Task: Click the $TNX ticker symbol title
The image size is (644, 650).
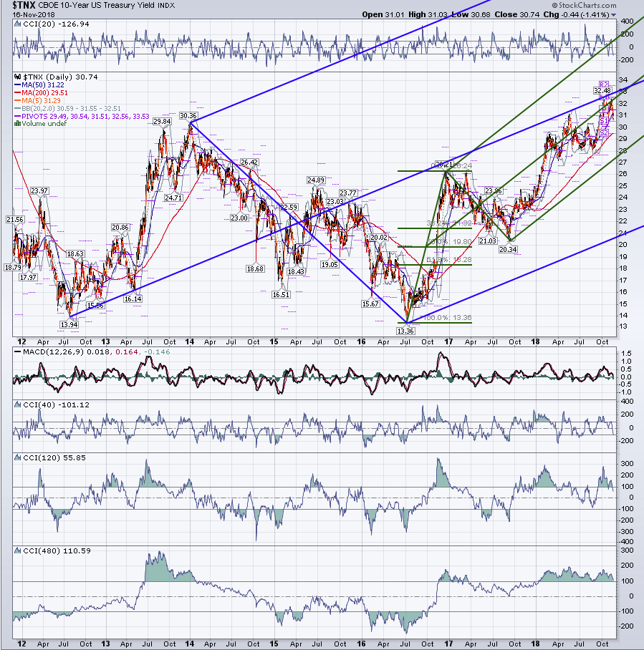Action: (x=24, y=6)
